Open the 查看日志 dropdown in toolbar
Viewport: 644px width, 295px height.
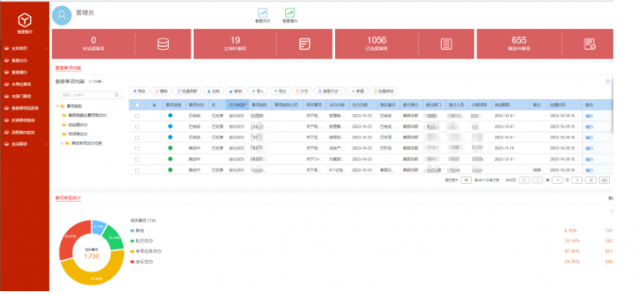[x=330, y=91]
